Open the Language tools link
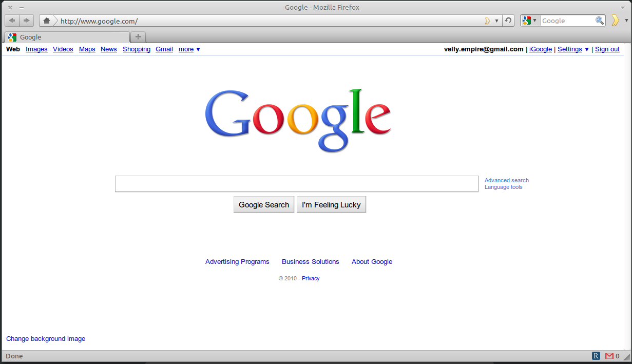The width and height of the screenshot is (632, 364). click(504, 187)
